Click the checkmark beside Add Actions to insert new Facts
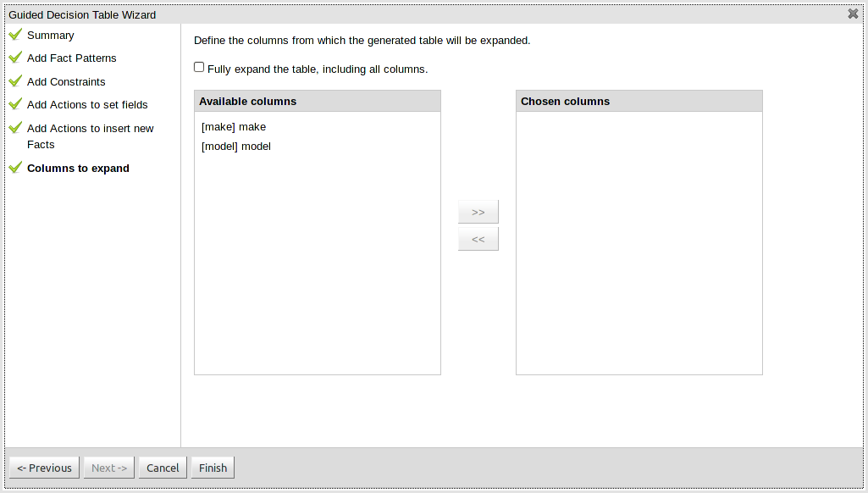This screenshot has height=493, width=868. pos(14,128)
